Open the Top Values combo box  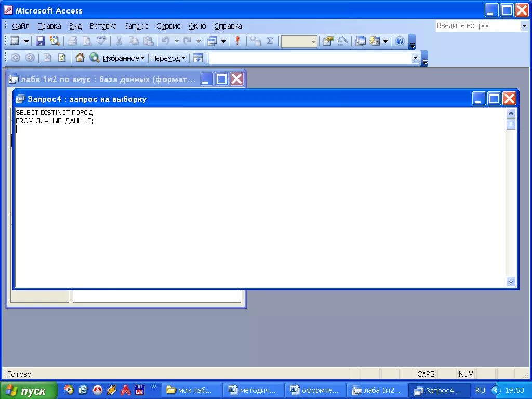299,42
